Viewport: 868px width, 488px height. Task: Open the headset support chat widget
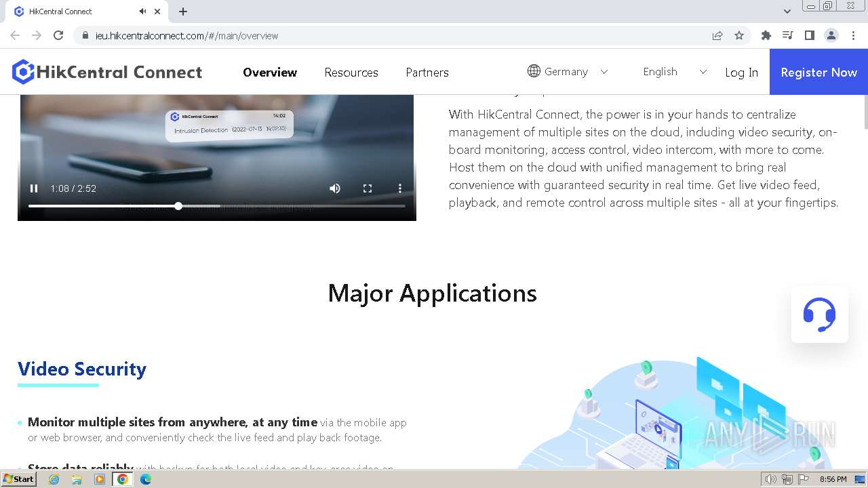[x=819, y=314]
